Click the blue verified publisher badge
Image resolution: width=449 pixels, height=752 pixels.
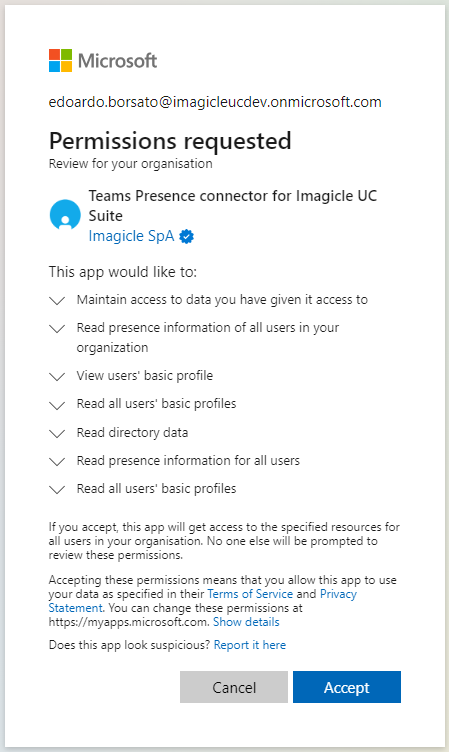(187, 236)
